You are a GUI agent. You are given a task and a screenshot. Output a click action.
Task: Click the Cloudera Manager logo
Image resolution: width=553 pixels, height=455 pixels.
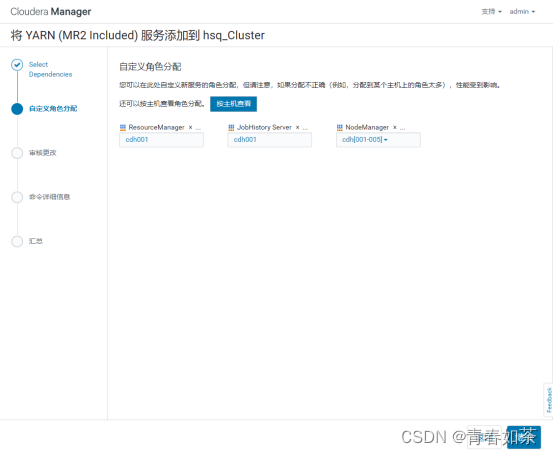pyautogui.click(x=51, y=12)
